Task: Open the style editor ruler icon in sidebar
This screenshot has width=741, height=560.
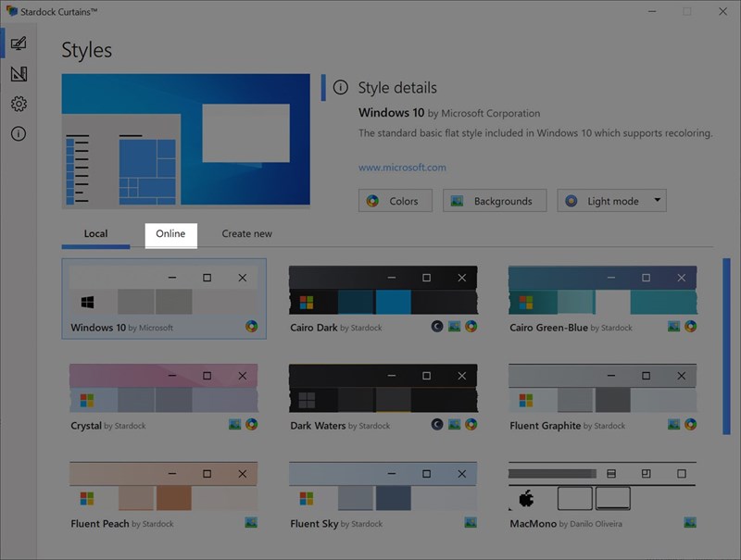Action: [x=19, y=74]
